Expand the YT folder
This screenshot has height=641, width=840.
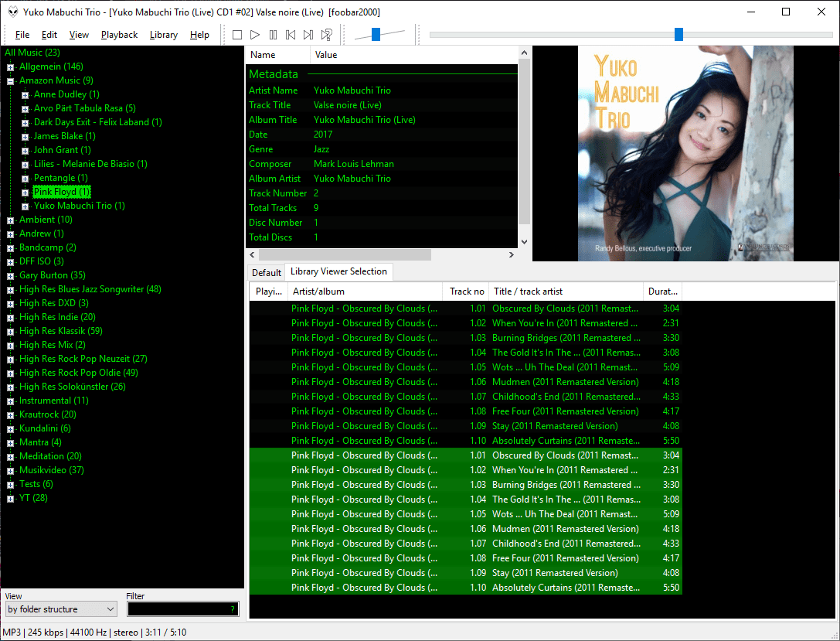coord(10,499)
